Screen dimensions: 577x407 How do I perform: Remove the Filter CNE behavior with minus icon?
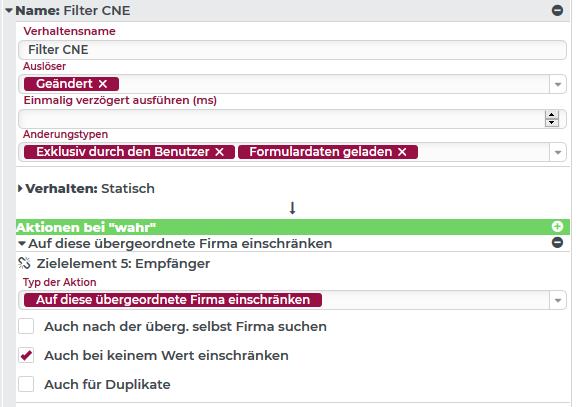pyautogui.click(x=557, y=10)
